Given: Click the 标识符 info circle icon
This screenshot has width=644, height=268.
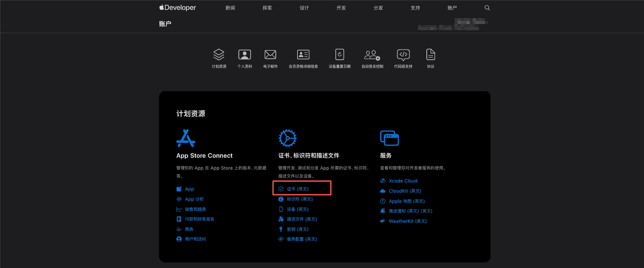Looking at the screenshot, I should (x=281, y=199).
